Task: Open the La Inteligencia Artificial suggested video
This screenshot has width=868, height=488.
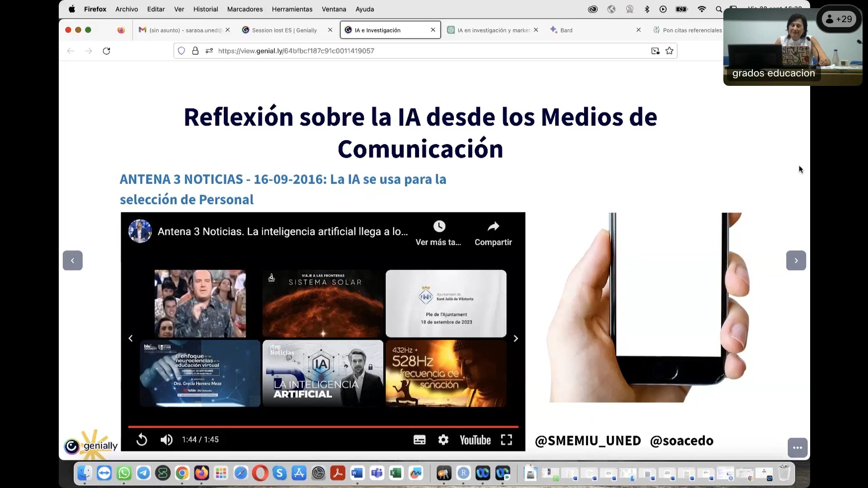Action: pyautogui.click(x=323, y=374)
